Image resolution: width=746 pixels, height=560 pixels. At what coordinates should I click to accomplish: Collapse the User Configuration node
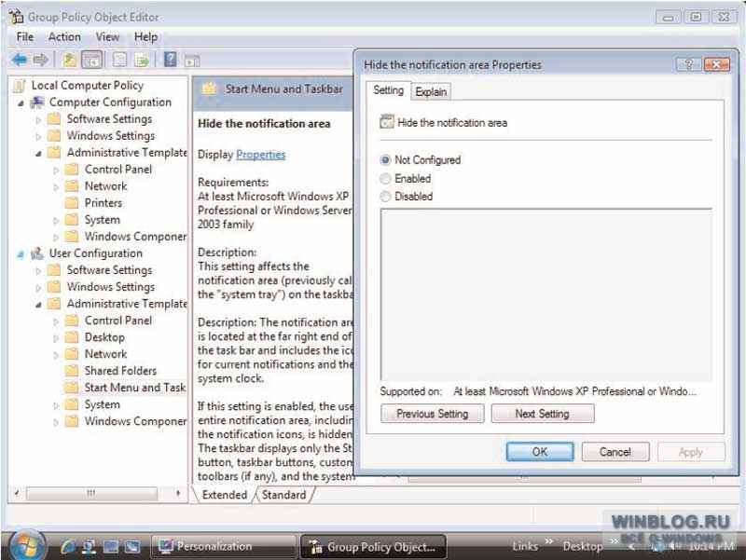[21, 254]
